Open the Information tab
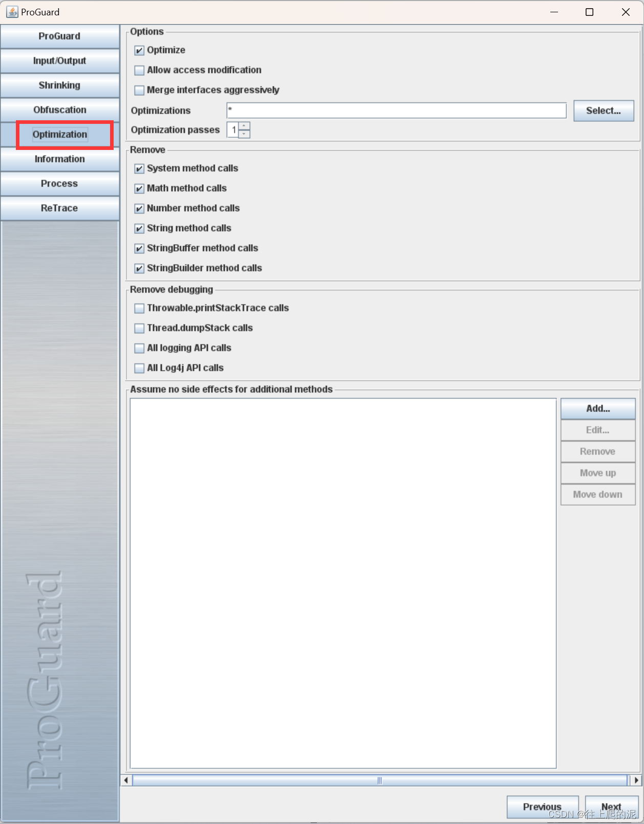This screenshot has height=824, width=644. (59, 159)
